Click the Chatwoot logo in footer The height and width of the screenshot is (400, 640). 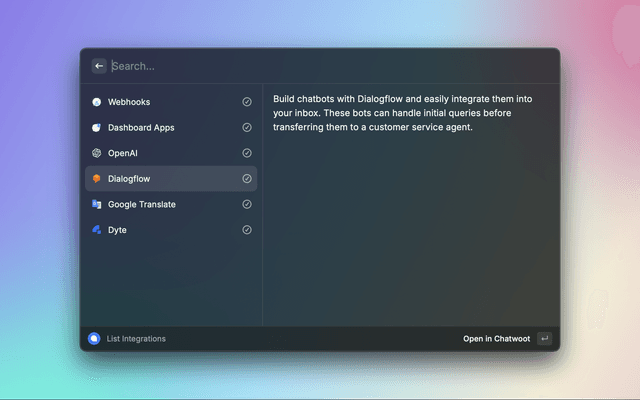[x=94, y=339]
